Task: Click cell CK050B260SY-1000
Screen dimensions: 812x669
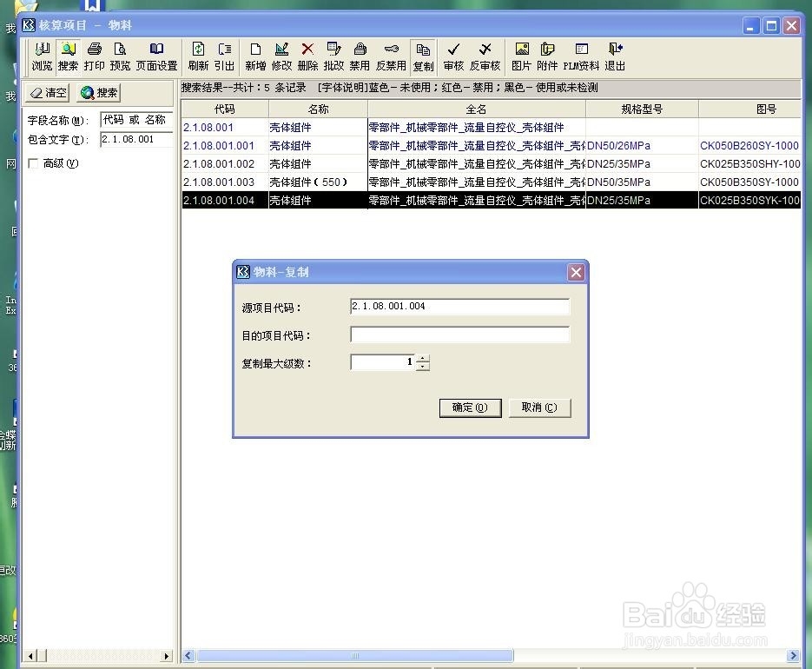Action: click(x=749, y=146)
